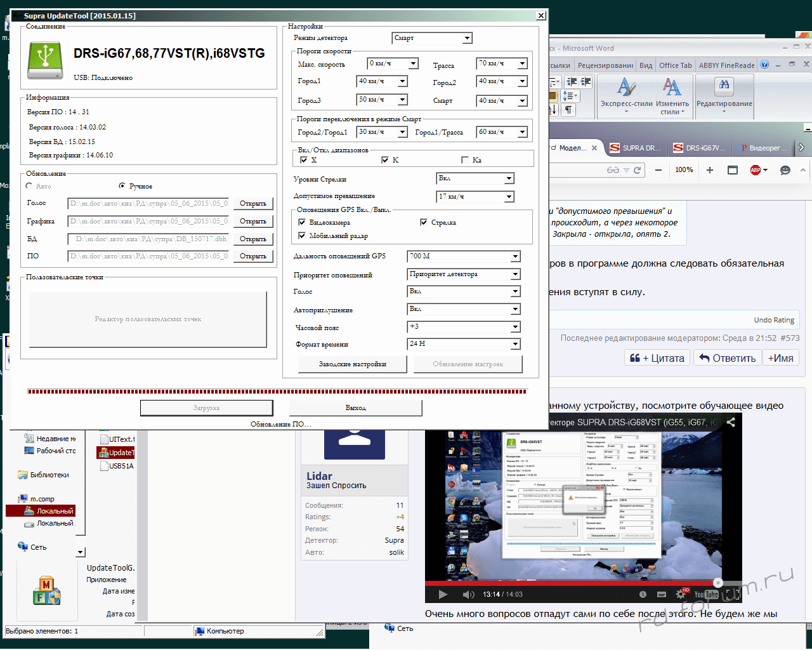Viewport: 812px width, 650px height.
Task: Toggle Видеокамера GPS alert checkbox
Action: tap(302, 222)
